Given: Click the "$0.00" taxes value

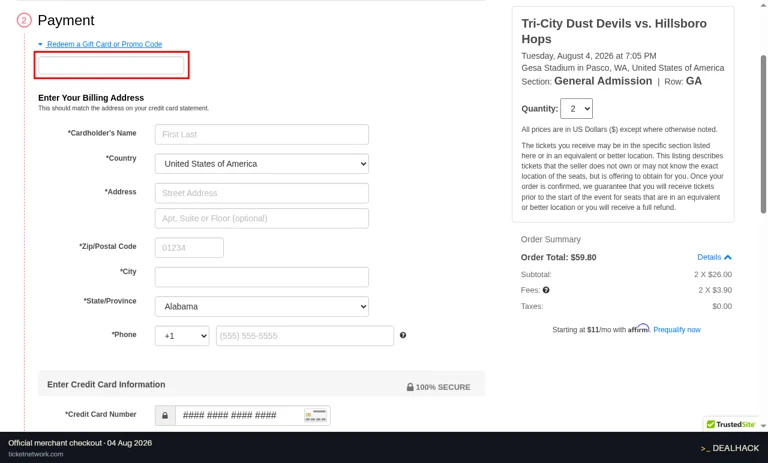Looking at the screenshot, I should point(722,306).
